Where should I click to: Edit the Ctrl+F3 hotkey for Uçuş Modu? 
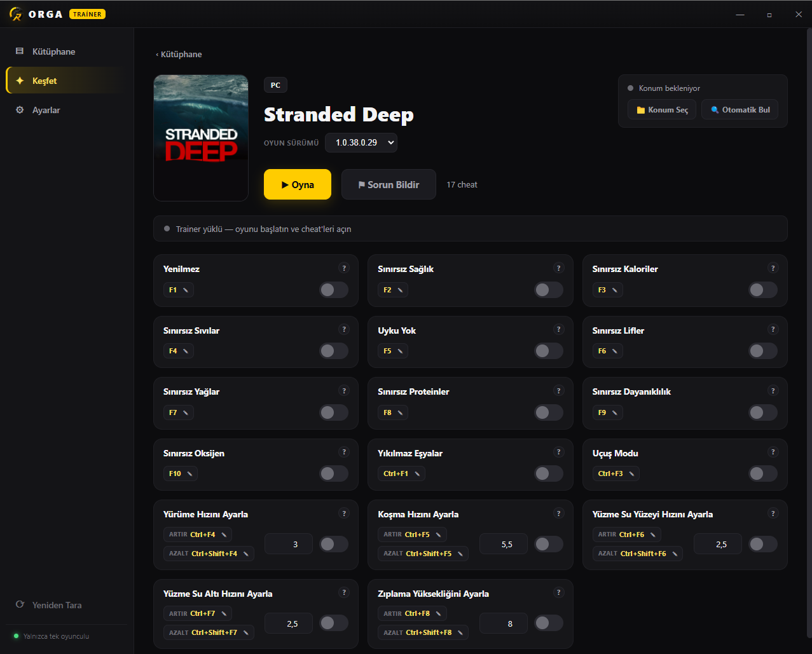click(x=616, y=473)
